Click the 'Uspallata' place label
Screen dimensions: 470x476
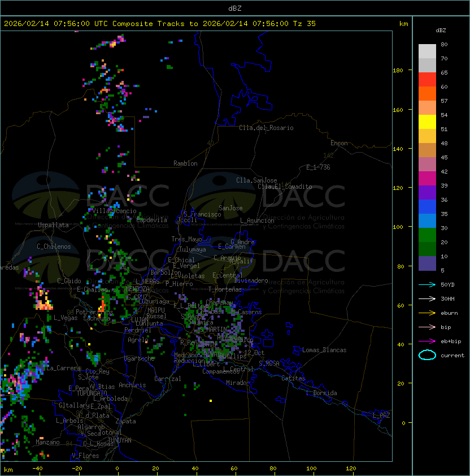point(53,225)
